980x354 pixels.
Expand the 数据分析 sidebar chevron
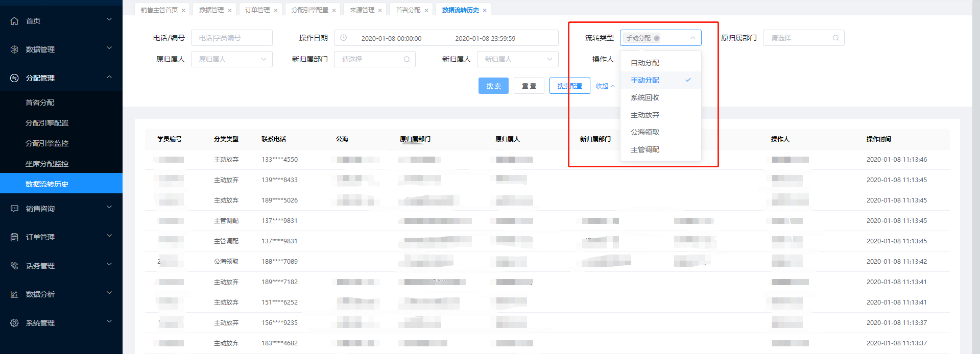109,293
